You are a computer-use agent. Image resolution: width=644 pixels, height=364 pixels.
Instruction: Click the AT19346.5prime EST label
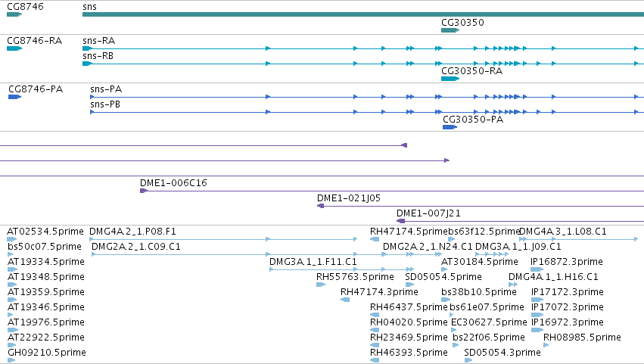coord(46,307)
